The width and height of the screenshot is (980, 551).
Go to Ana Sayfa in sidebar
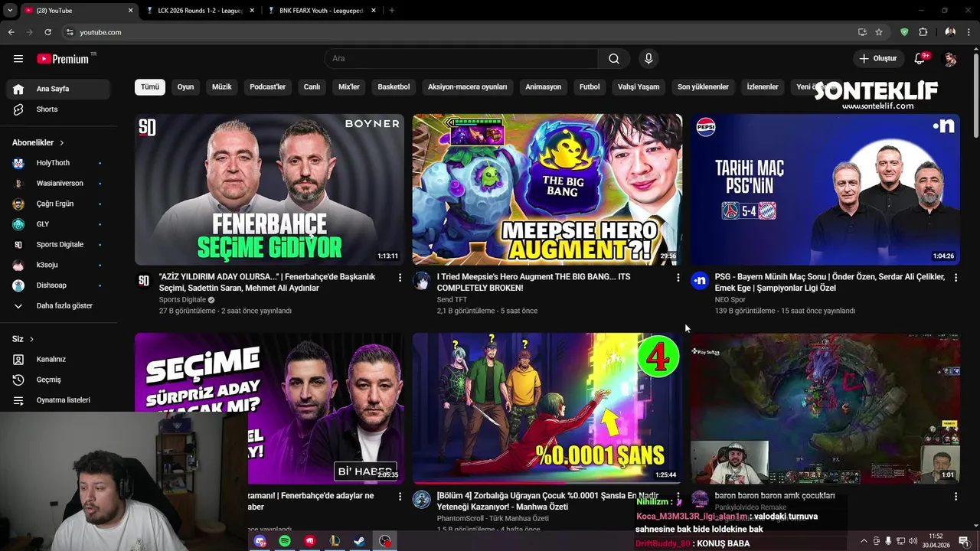(x=58, y=89)
